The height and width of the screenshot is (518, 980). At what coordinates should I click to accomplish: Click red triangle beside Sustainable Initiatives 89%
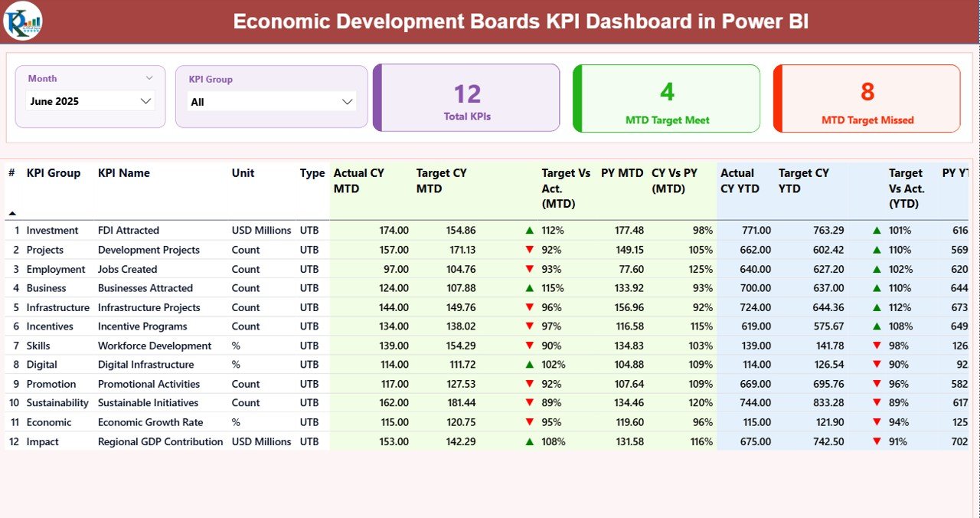coord(529,402)
